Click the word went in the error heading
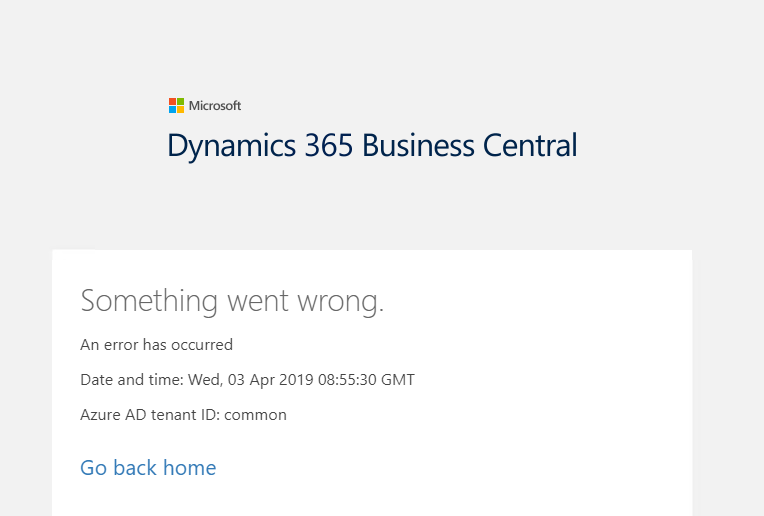 [x=255, y=301]
